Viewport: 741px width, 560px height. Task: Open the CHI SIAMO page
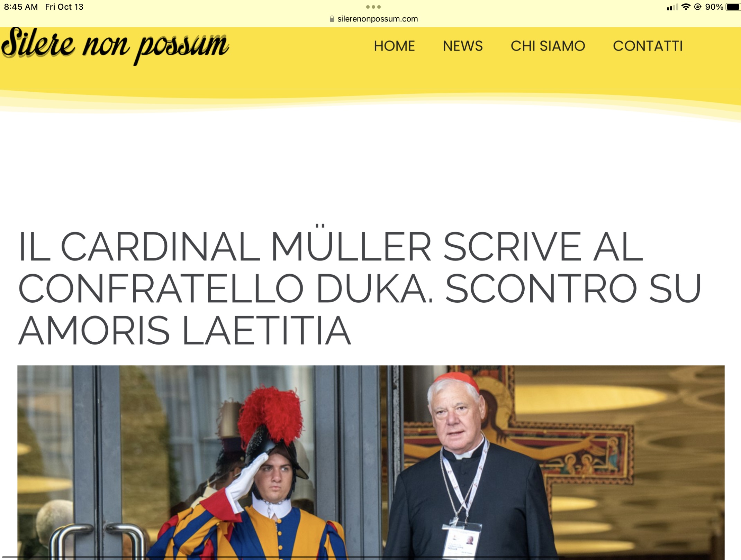click(548, 46)
